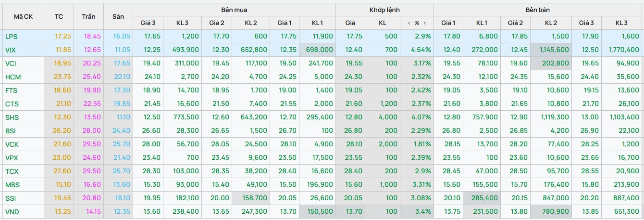Open the CTS stock ticker
644x220 pixels.
[12, 104]
